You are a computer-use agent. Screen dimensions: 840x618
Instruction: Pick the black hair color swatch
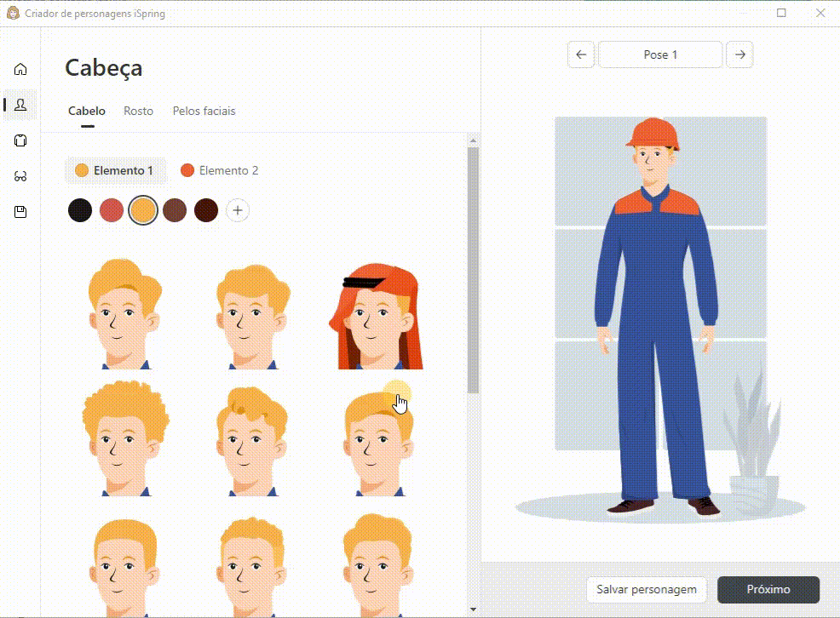(x=80, y=210)
